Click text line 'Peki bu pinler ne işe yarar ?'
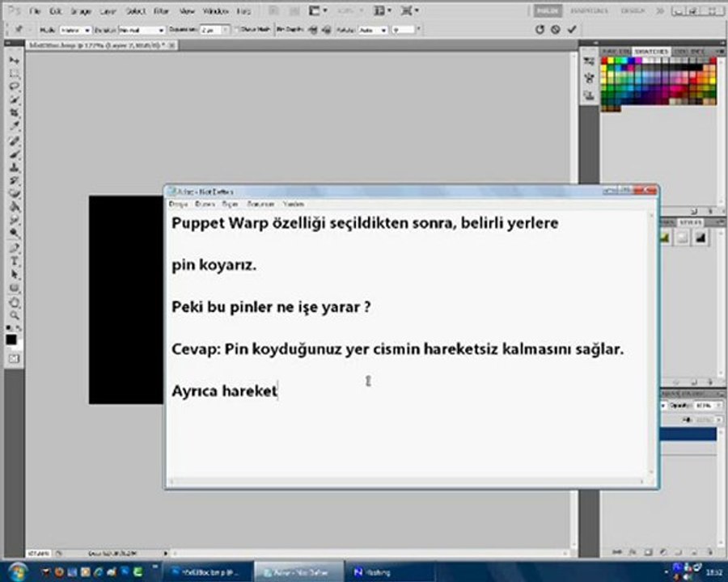This screenshot has height=582, width=728. (271, 307)
